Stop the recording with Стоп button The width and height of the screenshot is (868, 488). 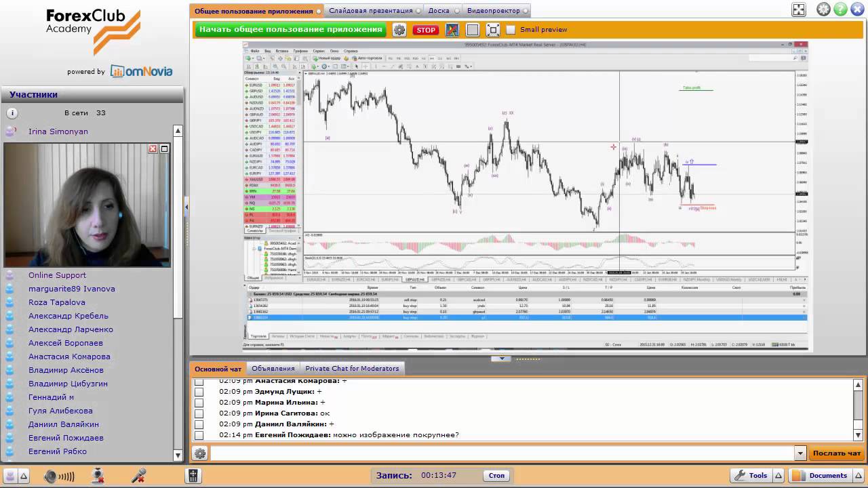[x=496, y=476]
